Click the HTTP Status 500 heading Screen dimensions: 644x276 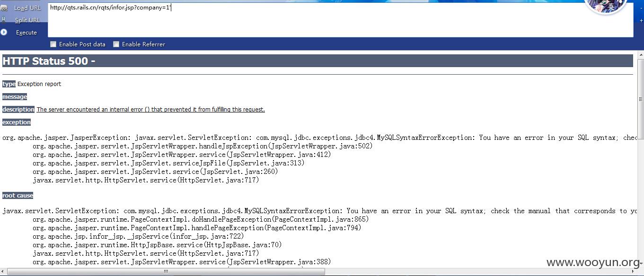318,61
